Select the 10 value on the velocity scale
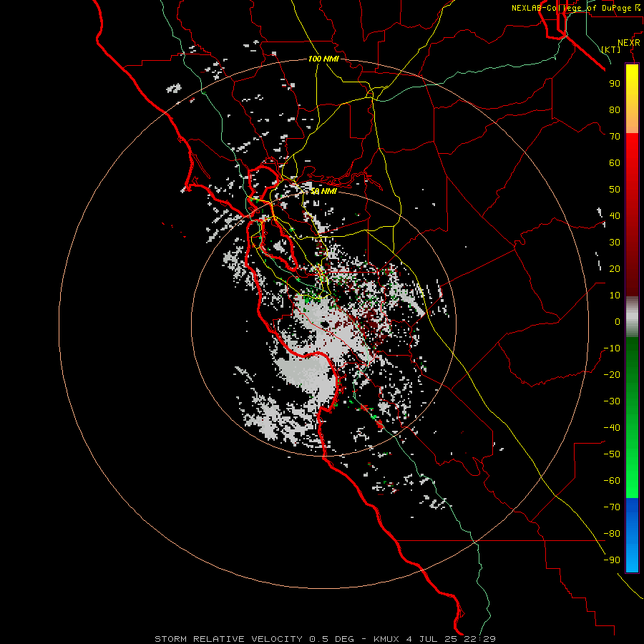This screenshot has width=644, height=644. pyautogui.click(x=615, y=296)
